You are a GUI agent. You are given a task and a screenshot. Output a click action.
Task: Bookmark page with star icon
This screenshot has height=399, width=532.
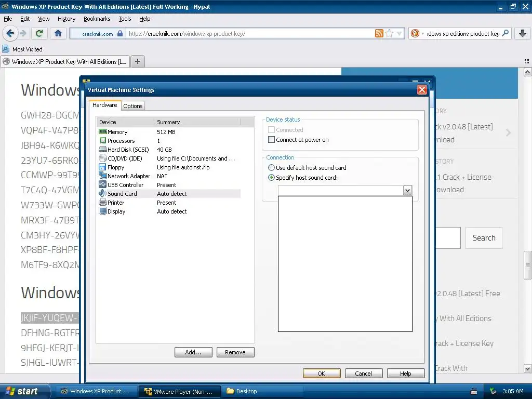(x=389, y=33)
